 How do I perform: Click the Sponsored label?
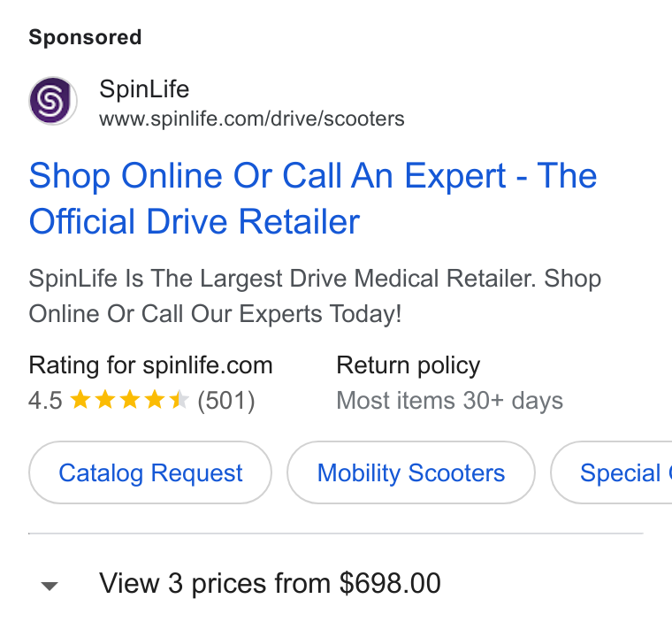click(x=85, y=37)
